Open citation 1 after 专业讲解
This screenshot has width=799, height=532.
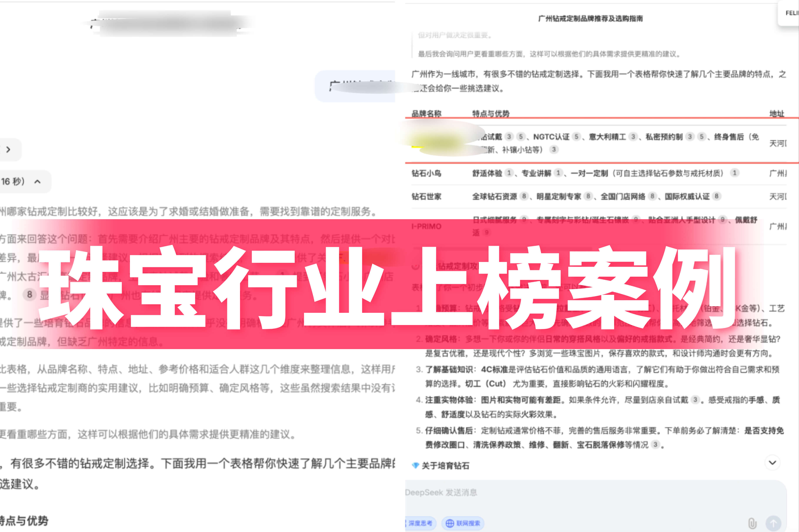(558, 173)
